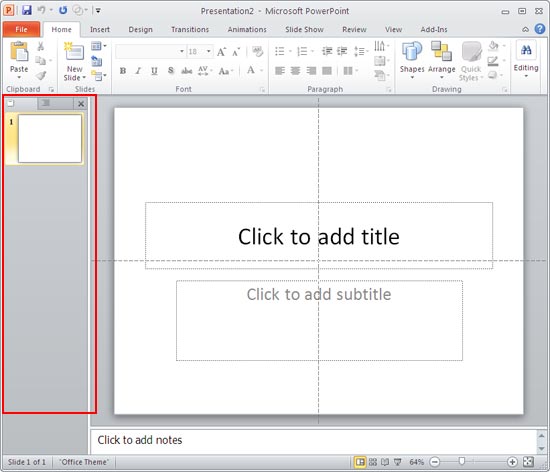This screenshot has height=472, width=550.
Task: Open the Font Color A button
Action: pyautogui.click(x=251, y=70)
